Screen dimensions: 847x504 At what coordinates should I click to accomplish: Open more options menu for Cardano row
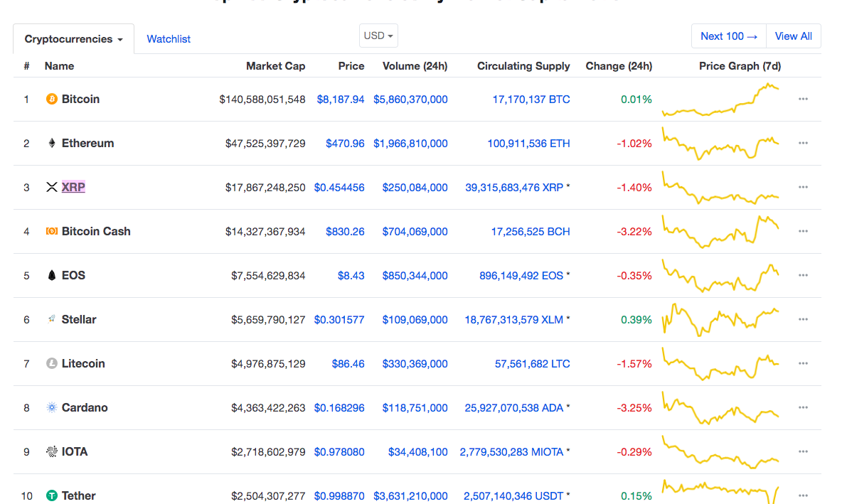click(x=803, y=407)
